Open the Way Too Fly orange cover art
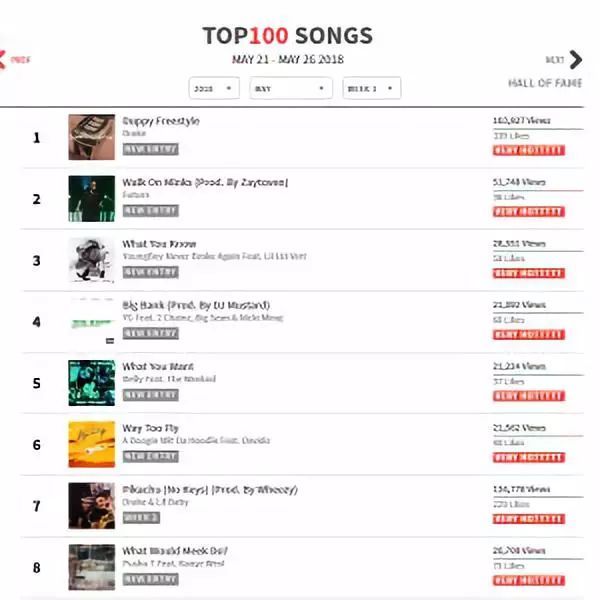Image resolution: width=600 pixels, height=600 pixels. 91,444
